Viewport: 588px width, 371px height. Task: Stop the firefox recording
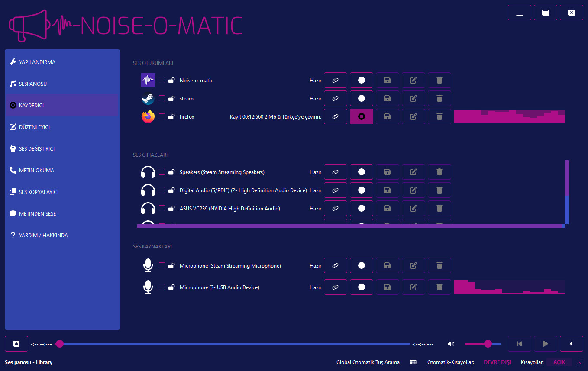click(x=361, y=116)
